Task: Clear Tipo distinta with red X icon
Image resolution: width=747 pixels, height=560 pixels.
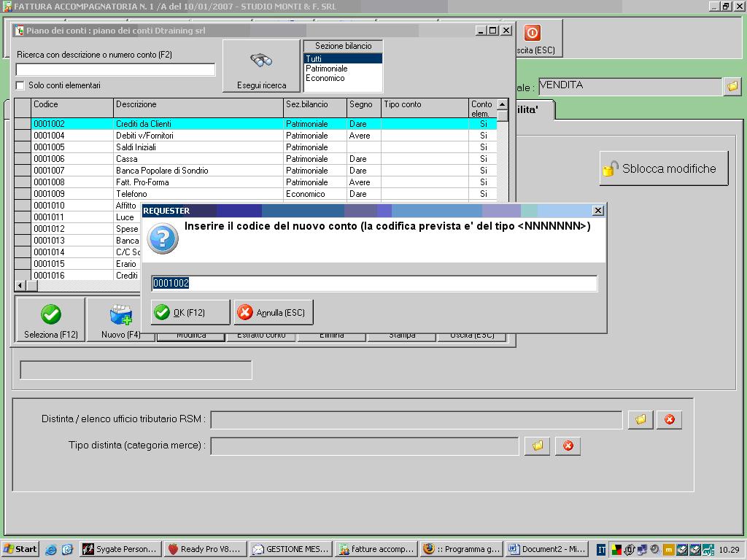Action: point(568,446)
